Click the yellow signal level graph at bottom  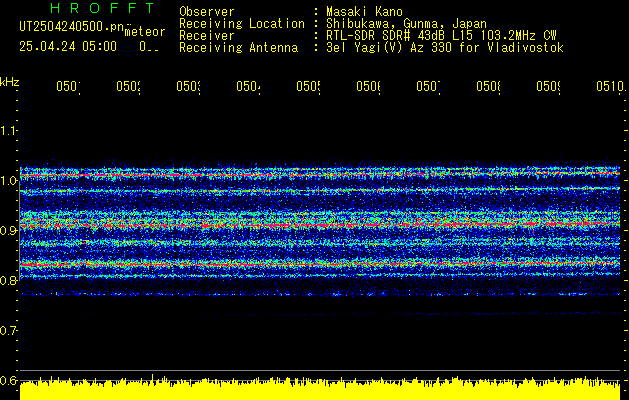pyautogui.click(x=320, y=388)
